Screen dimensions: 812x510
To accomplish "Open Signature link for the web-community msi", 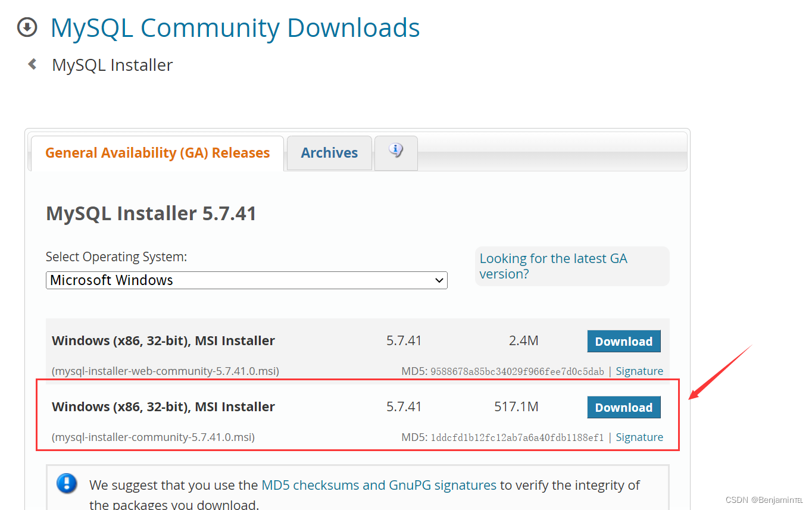I will coord(639,371).
